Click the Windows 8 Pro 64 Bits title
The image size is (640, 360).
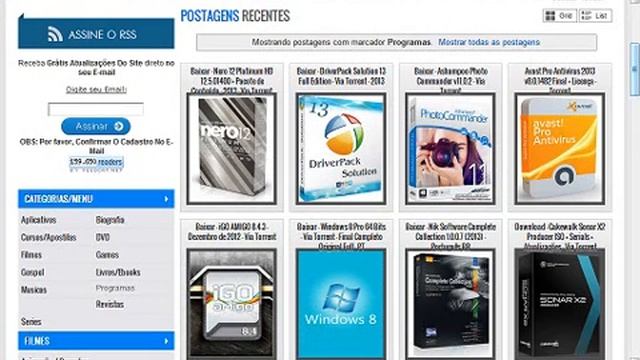click(x=341, y=236)
